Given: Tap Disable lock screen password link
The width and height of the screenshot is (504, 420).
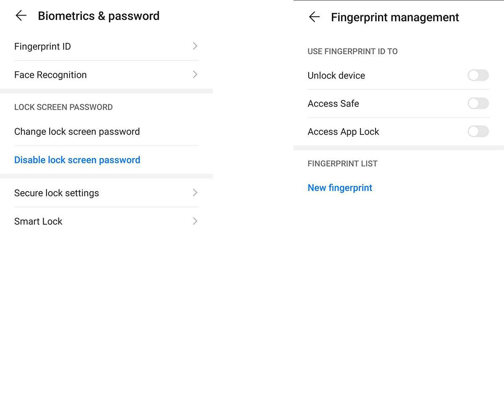Looking at the screenshot, I should coord(77,160).
